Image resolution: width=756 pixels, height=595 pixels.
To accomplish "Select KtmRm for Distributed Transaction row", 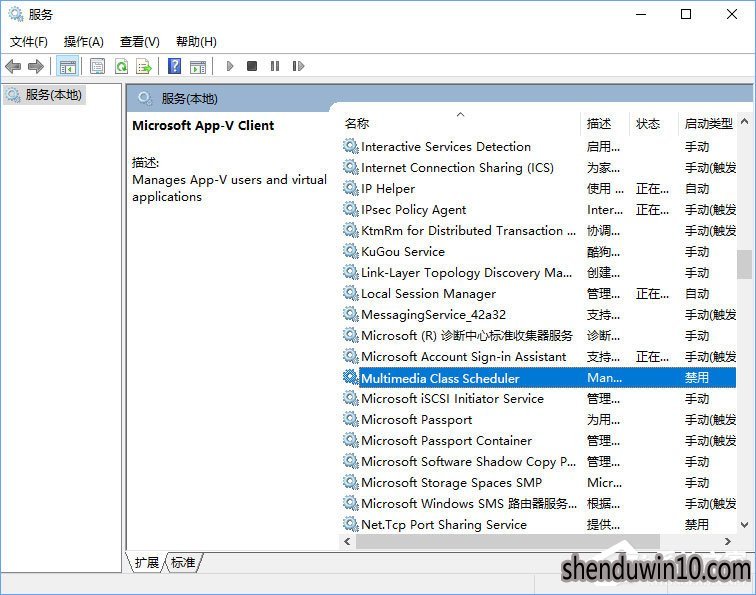I will (x=539, y=230).
